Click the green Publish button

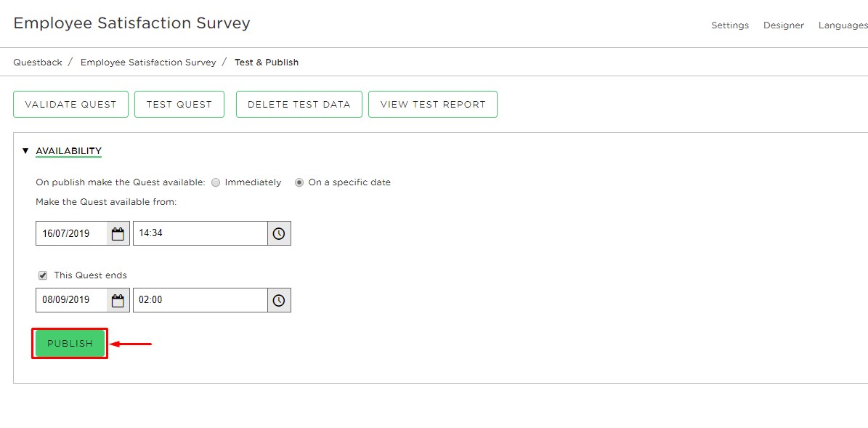70,343
